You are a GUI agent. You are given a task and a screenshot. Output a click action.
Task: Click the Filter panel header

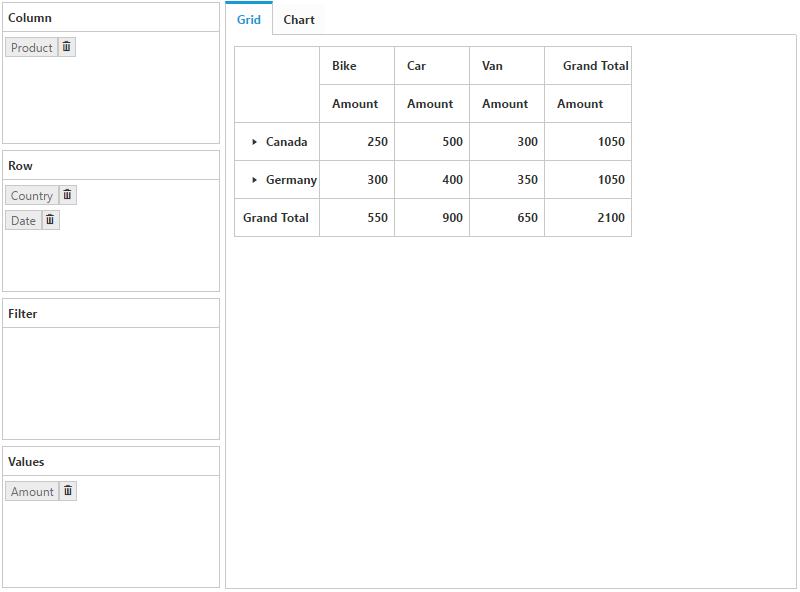click(x=111, y=313)
